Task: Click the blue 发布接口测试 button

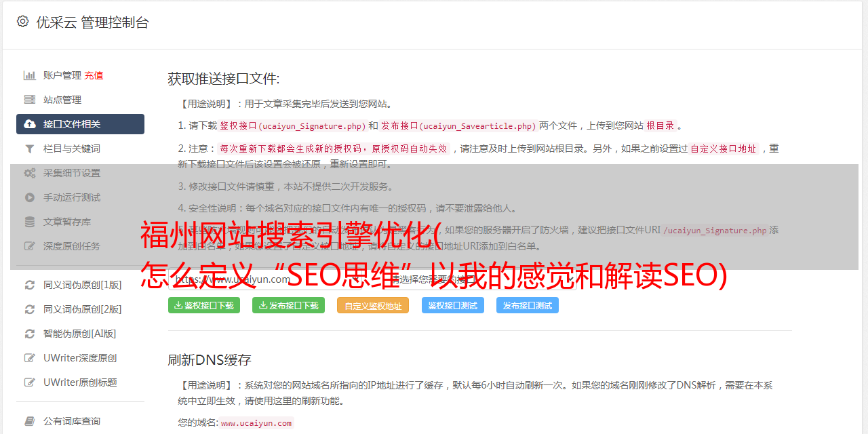Action: (528, 305)
